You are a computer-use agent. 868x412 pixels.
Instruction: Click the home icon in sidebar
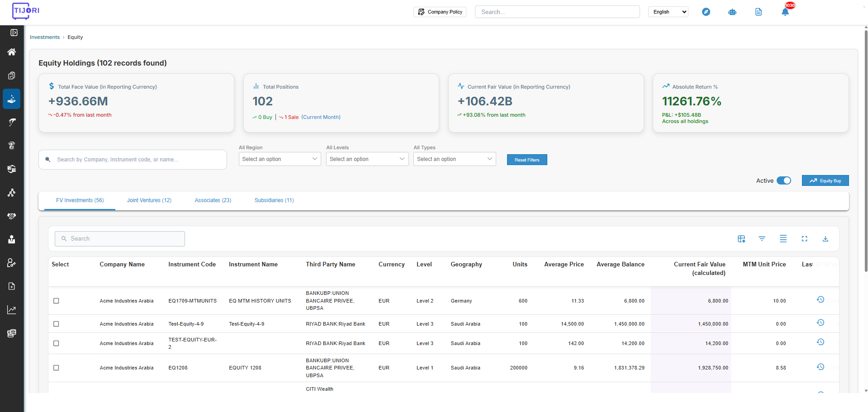pos(12,52)
